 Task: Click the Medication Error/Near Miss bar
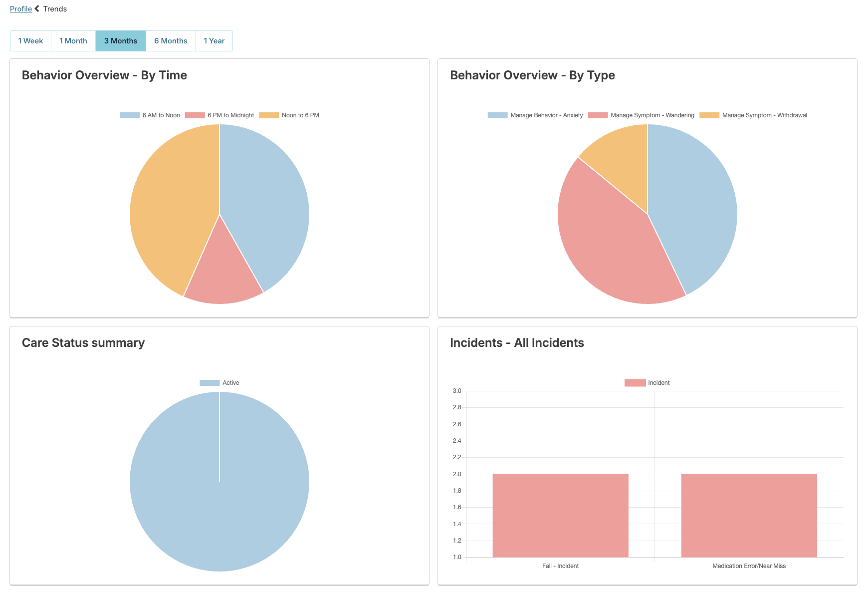[x=749, y=516]
